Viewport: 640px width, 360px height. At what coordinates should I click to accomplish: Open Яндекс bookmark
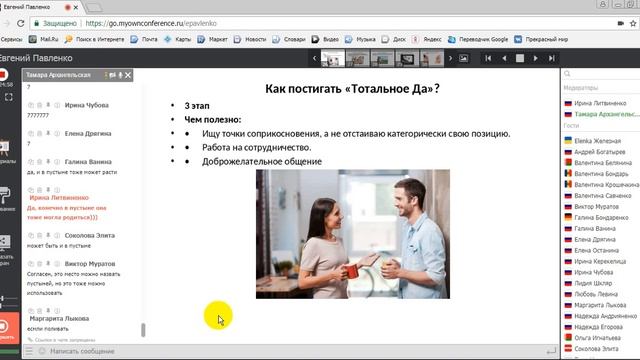[x=427, y=40]
